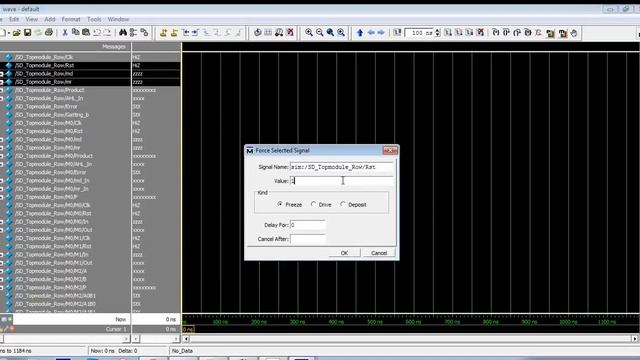Screen dimensions: 640x360
Task: Run length stepper arrows beside 100 ns
Action: tap(438, 33)
